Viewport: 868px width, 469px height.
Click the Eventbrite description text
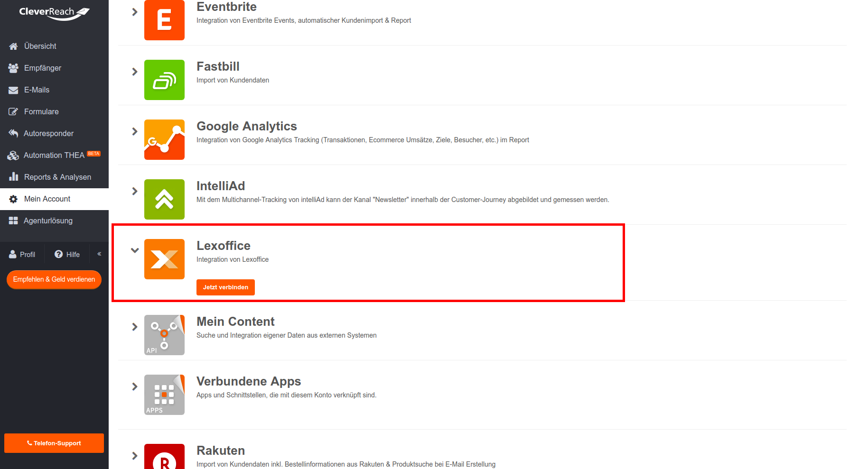click(x=304, y=20)
